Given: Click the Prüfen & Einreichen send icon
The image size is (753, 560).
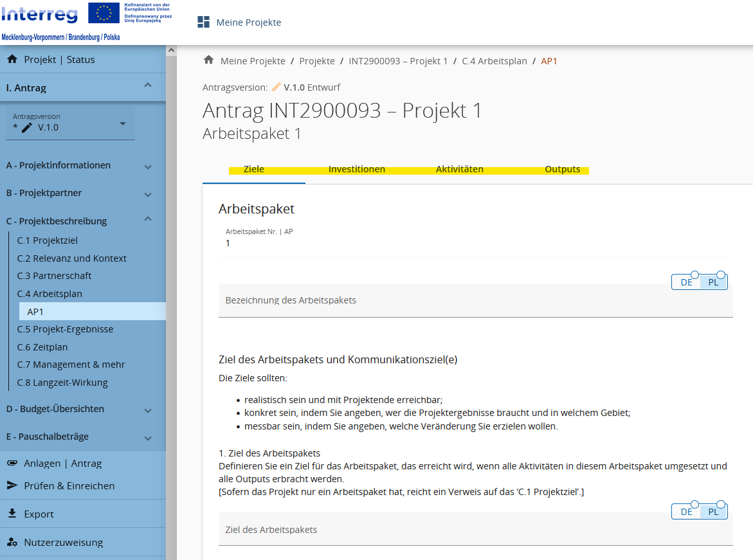Looking at the screenshot, I should pos(12,485).
